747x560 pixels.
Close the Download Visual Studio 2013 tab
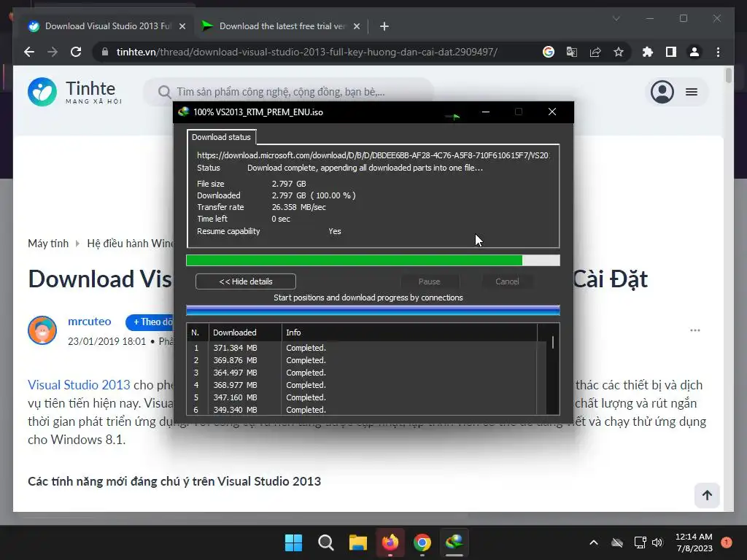(182, 26)
